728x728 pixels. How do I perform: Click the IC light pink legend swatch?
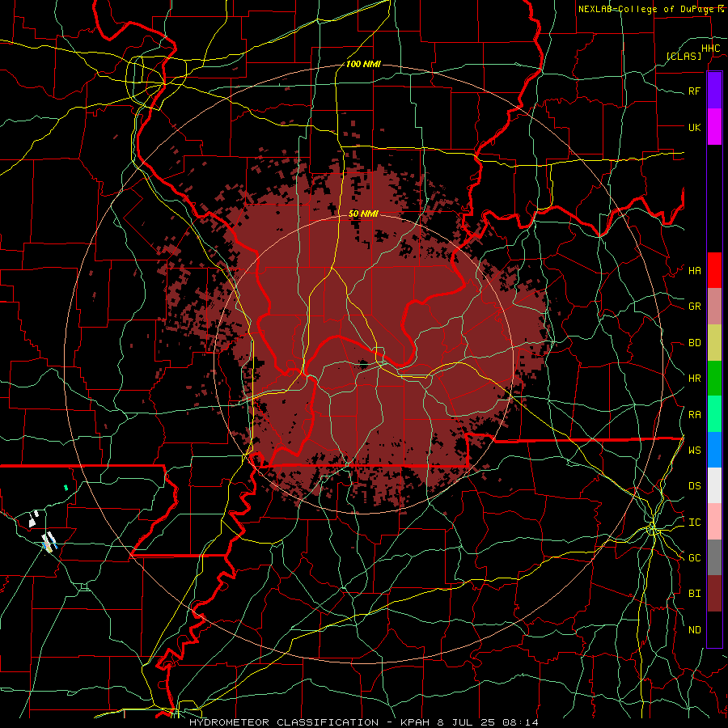coord(714,522)
